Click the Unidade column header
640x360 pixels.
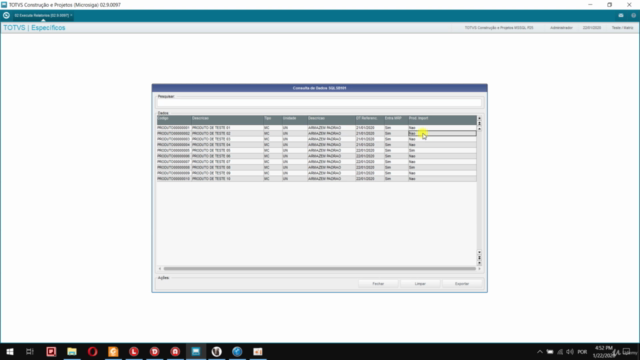point(294,120)
